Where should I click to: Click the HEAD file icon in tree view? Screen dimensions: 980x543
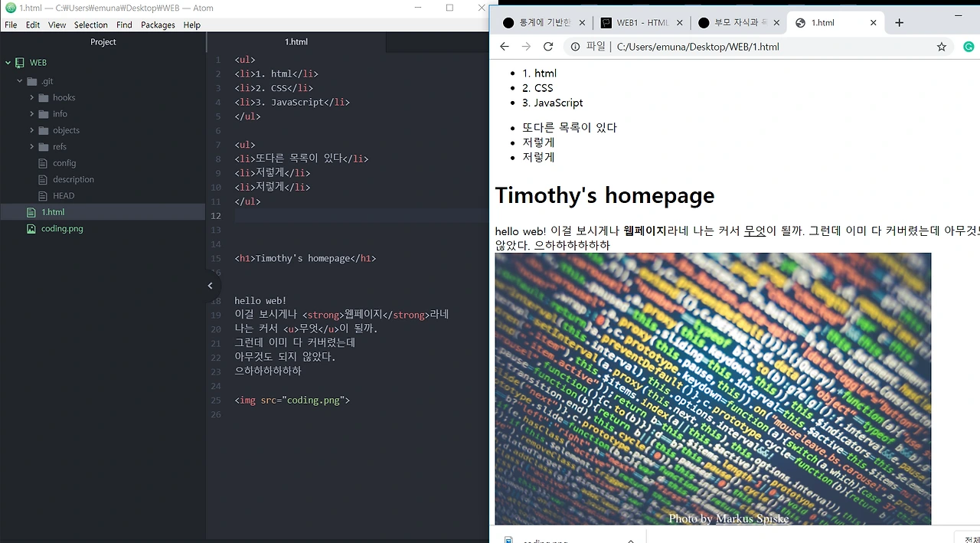tap(43, 196)
